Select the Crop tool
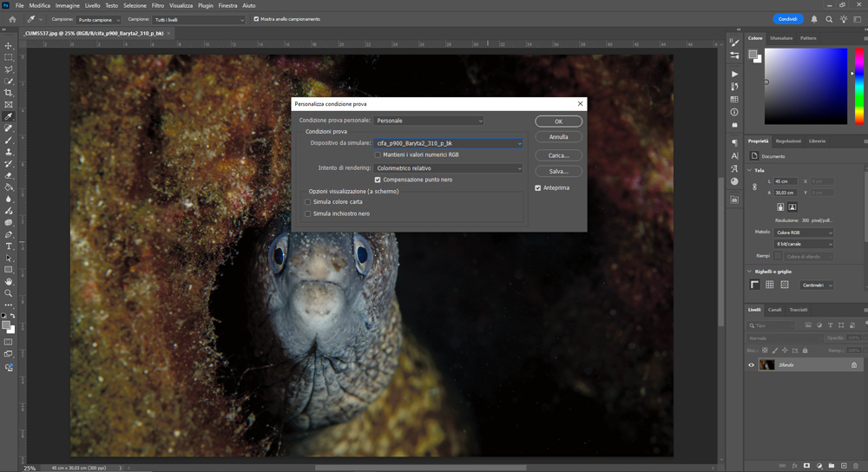 click(9, 93)
